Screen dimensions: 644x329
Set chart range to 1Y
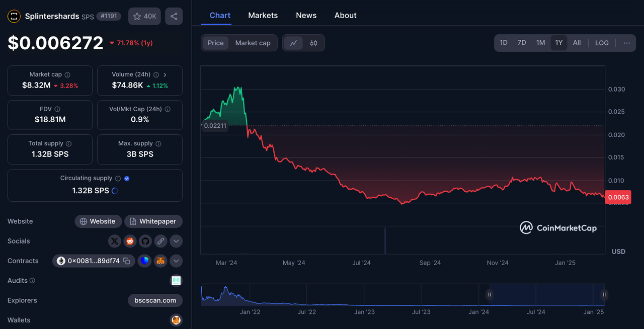(x=559, y=43)
